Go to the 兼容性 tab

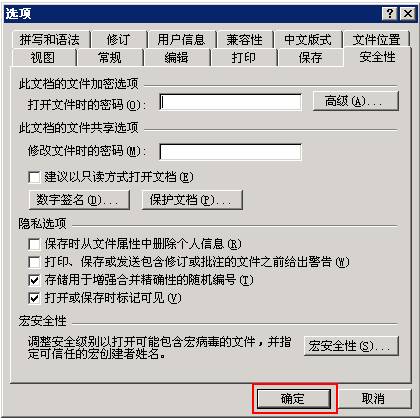245,40
